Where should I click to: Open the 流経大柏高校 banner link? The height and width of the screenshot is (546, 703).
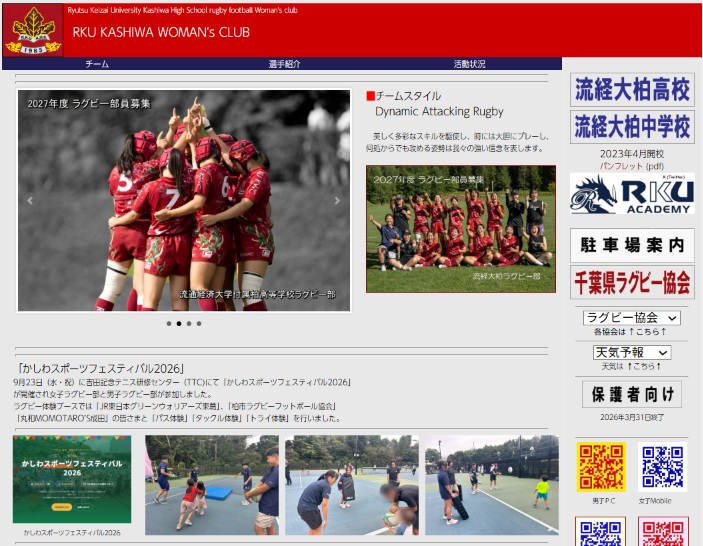[x=632, y=90]
